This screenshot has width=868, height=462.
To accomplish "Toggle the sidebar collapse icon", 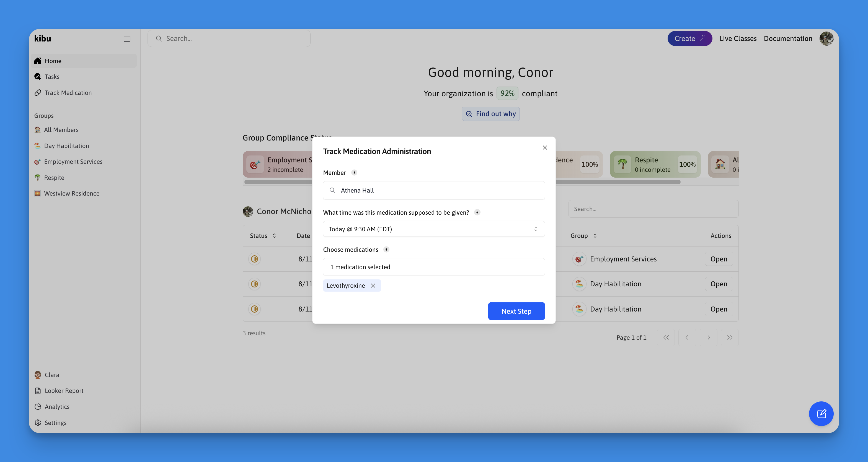I will coord(127,39).
